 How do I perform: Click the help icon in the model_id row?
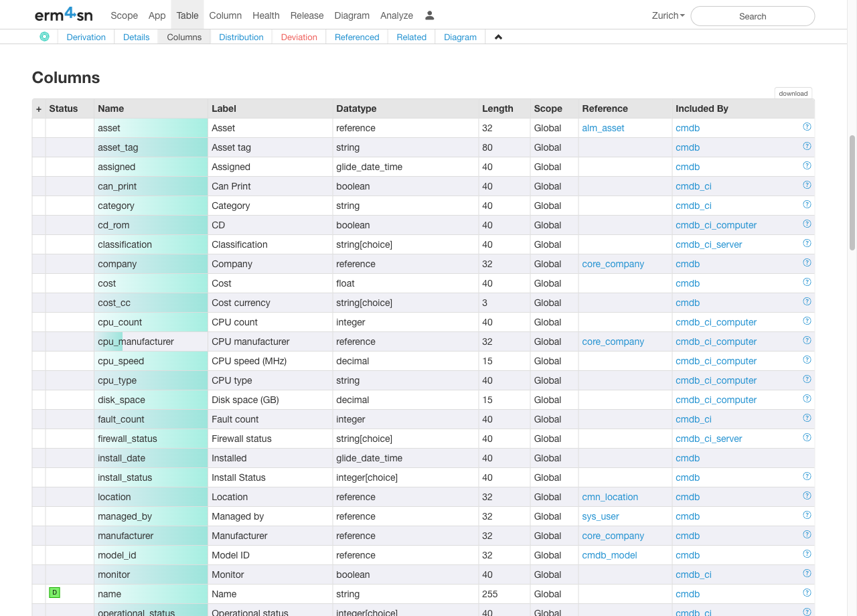(x=807, y=554)
